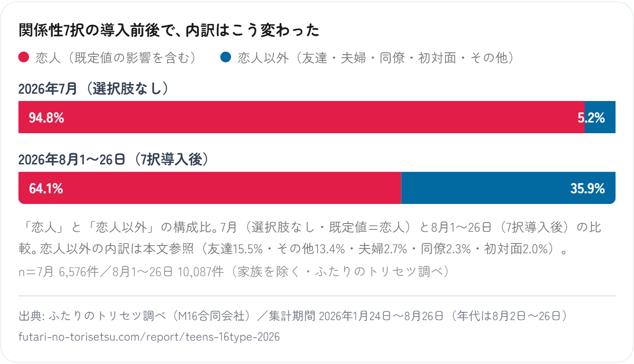Open the futari-no-torisetsu.com report URL
This screenshot has height=364, width=634.
[x=149, y=337]
